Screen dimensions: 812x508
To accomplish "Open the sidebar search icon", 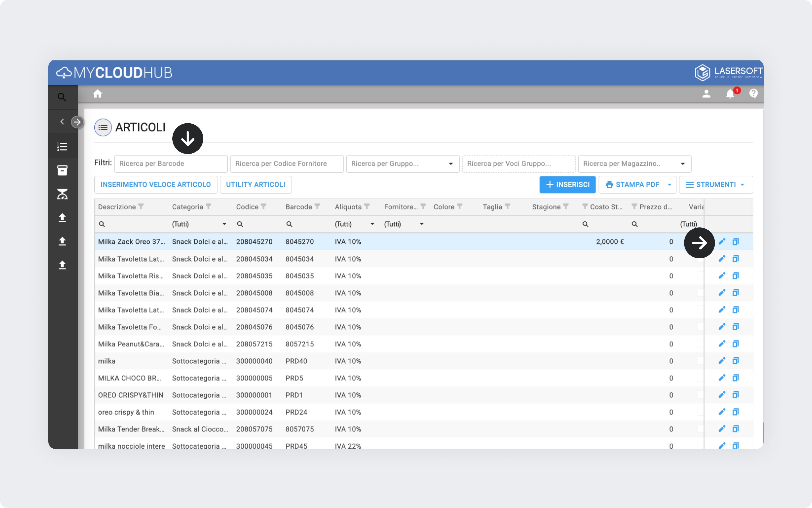I will 62,97.
